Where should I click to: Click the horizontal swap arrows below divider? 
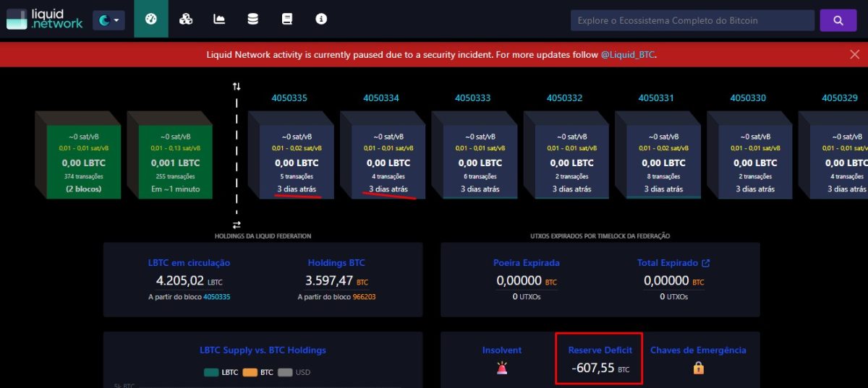237,225
